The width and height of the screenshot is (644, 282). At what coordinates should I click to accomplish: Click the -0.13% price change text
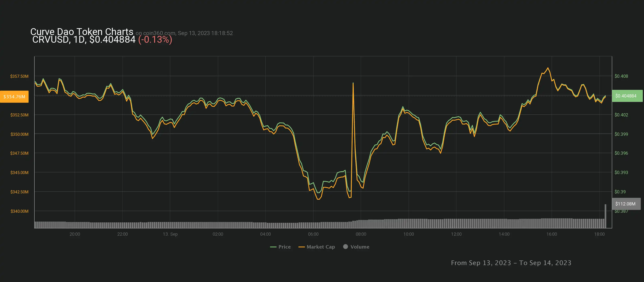[x=155, y=39]
